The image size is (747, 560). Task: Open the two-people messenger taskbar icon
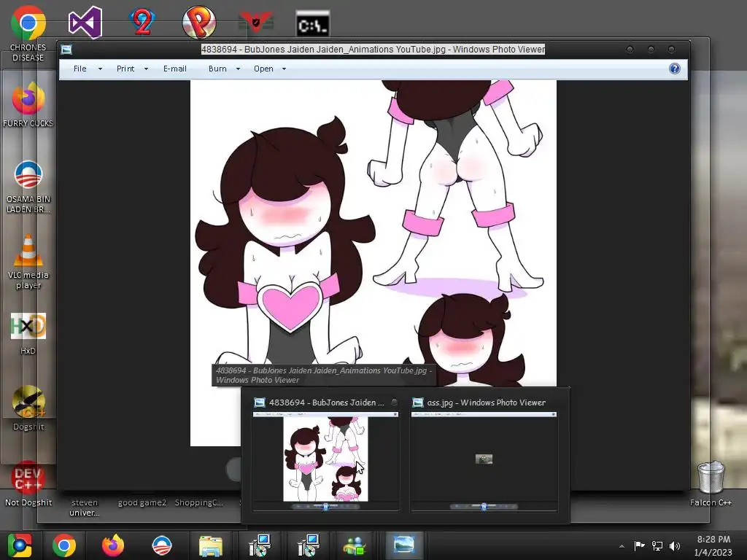pyautogui.click(x=355, y=545)
